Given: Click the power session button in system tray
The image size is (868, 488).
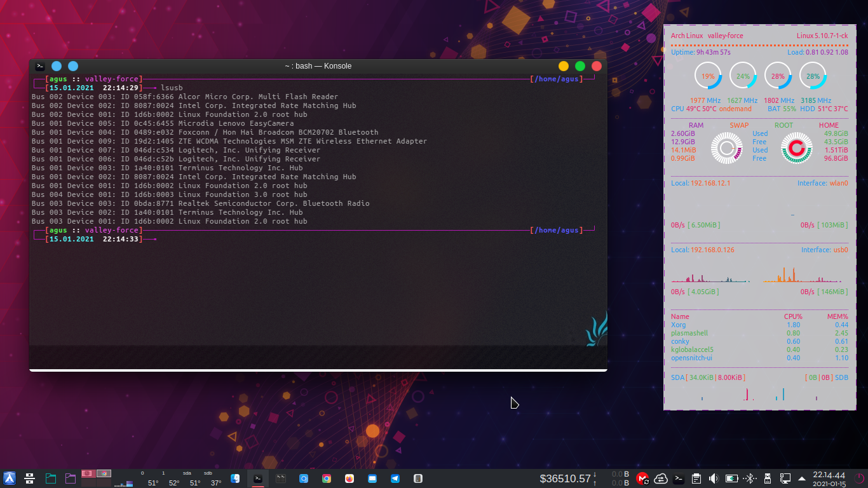Looking at the screenshot, I should (x=858, y=478).
